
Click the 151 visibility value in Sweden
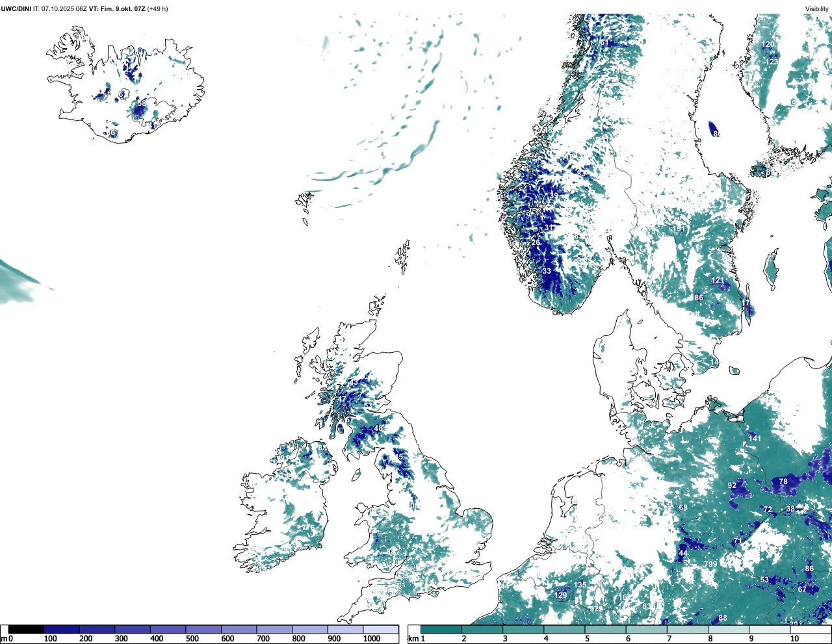coord(679,229)
